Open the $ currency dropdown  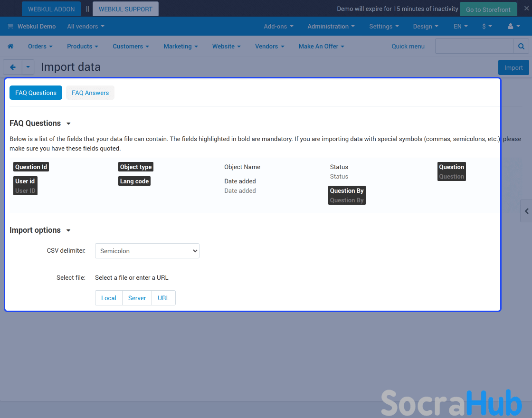coord(487,26)
